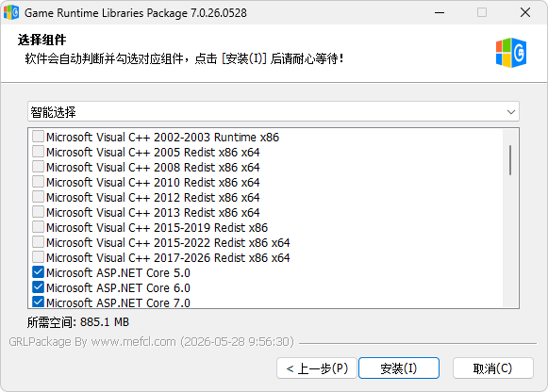Click the 选择组件 heading
Image resolution: width=548 pixels, height=392 pixels.
click(x=42, y=40)
